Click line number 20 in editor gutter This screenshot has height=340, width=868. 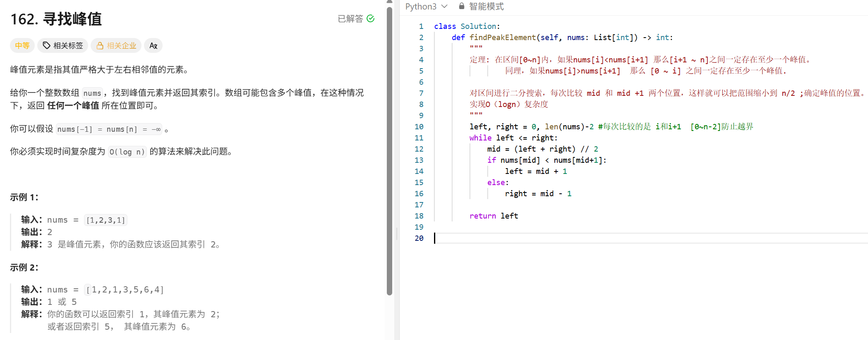point(419,238)
